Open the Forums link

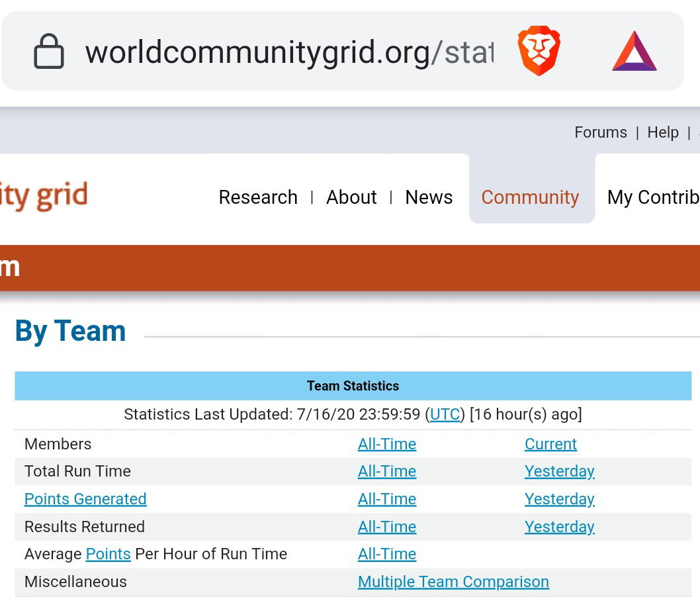pyautogui.click(x=601, y=132)
